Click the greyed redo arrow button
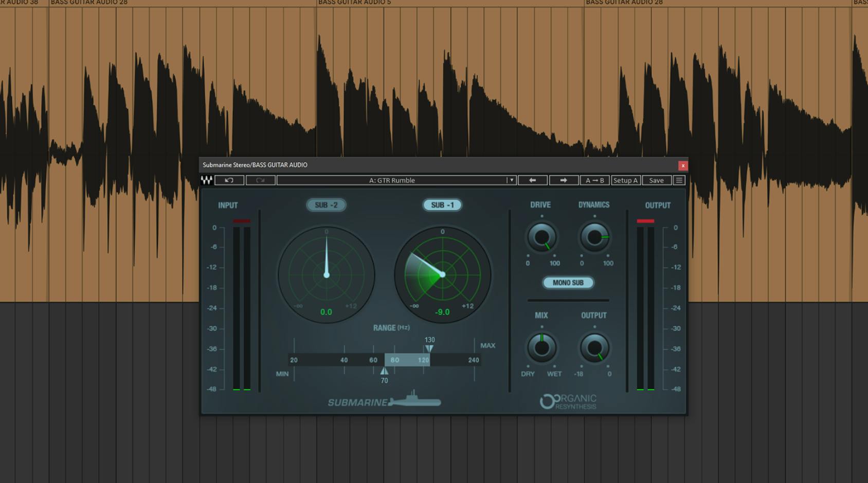This screenshot has height=483, width=868. click(260, 180)
